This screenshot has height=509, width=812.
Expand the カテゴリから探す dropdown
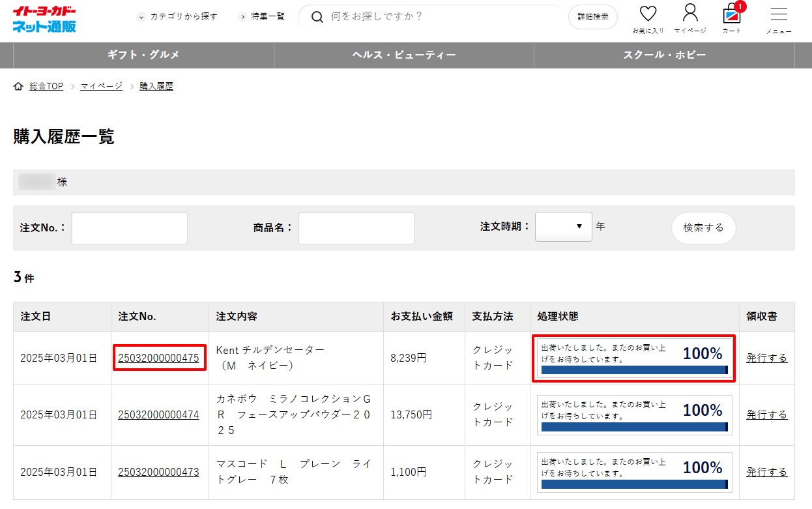(177, 17)
